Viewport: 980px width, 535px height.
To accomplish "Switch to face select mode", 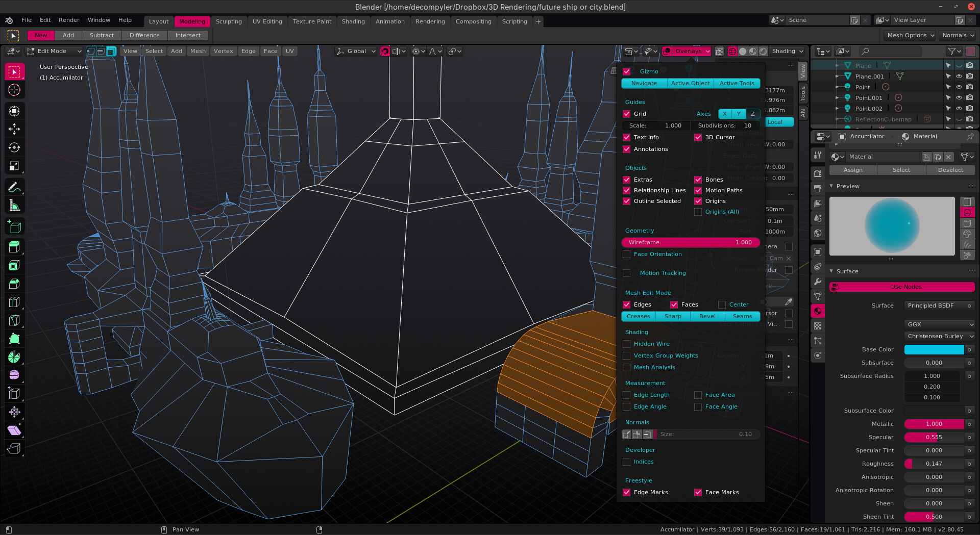I will tap(111, 52).
